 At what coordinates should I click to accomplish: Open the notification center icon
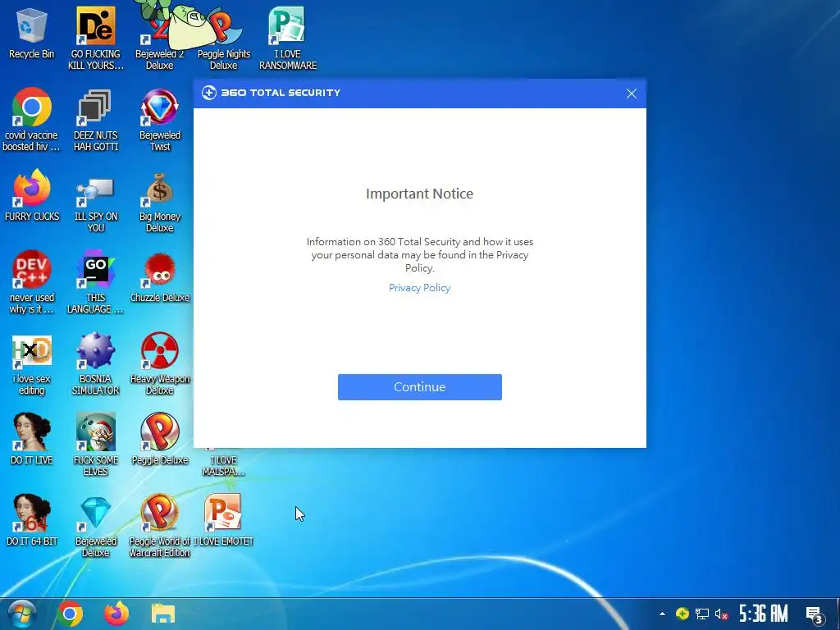pos(815,615)
